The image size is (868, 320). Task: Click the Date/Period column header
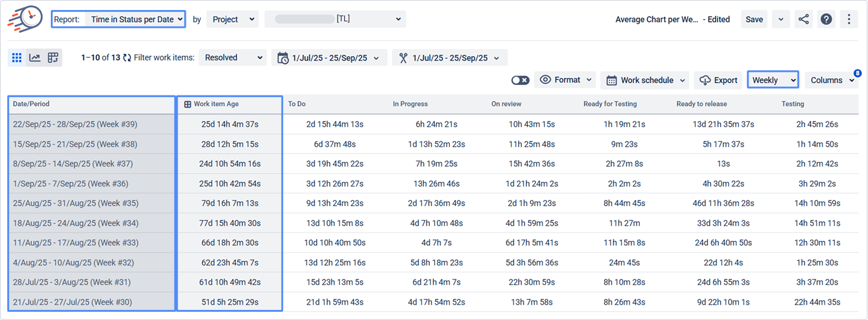pos(31,104)
